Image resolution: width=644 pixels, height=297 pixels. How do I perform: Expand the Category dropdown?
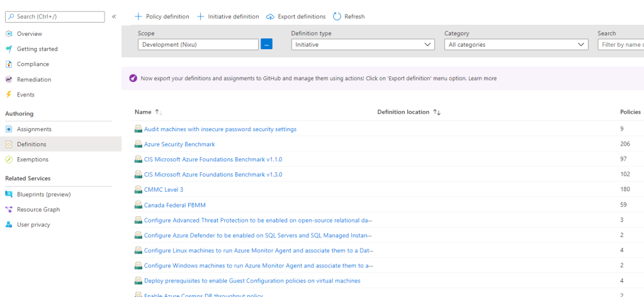tap(516, 45)
